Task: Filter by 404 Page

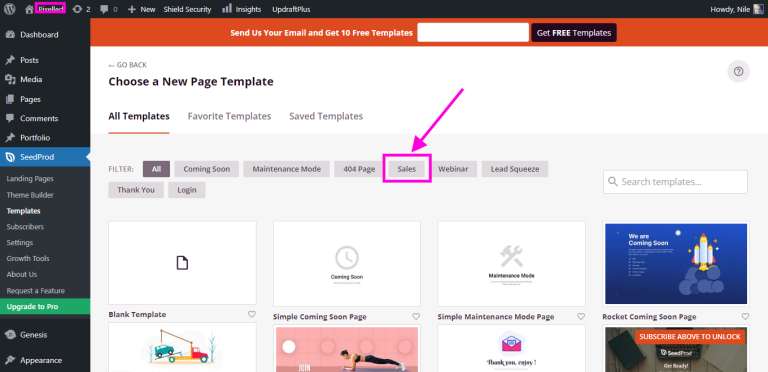Action: coord(359,169)
